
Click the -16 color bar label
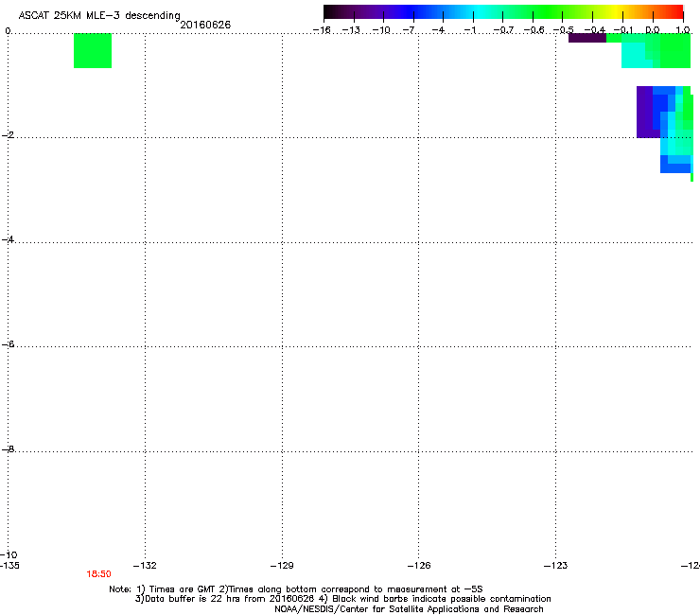(x=322, y=30)
